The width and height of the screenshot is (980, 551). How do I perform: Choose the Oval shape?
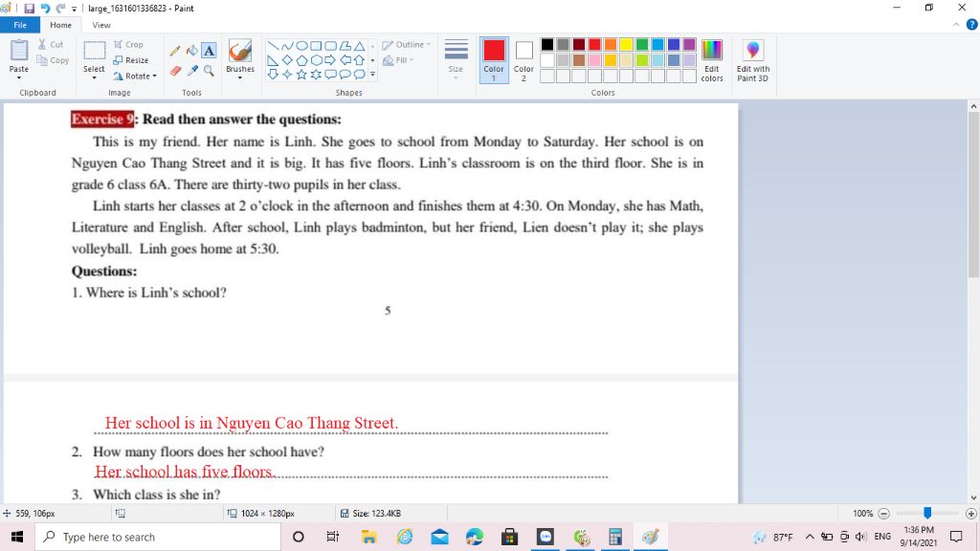point(301,46)
